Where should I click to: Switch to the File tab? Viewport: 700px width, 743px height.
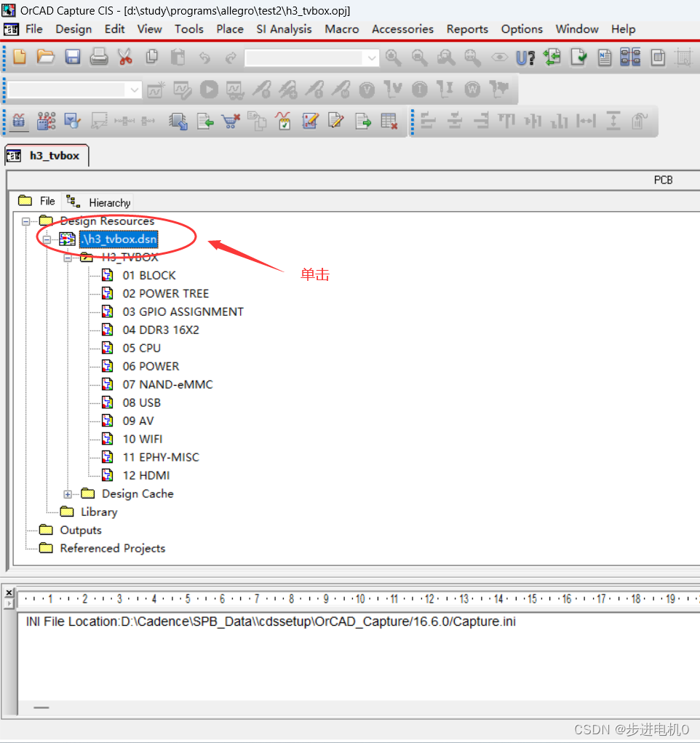(x=37, y=201)
